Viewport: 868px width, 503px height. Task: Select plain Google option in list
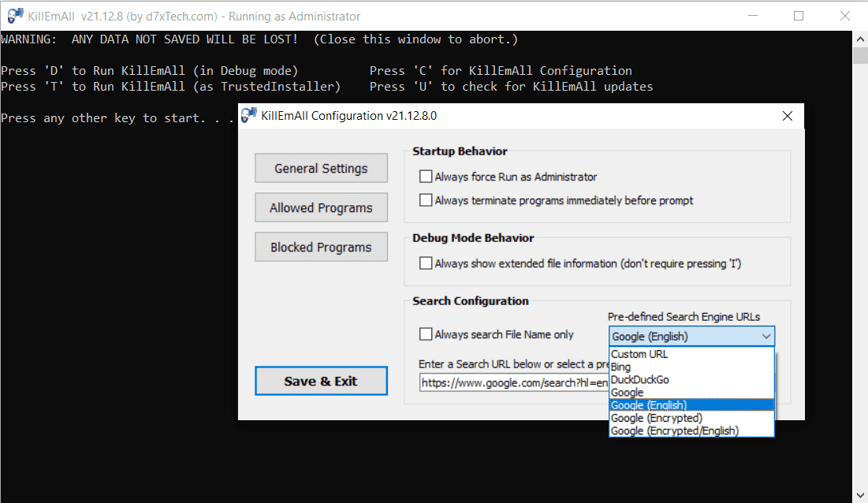[x=691, y=393]
